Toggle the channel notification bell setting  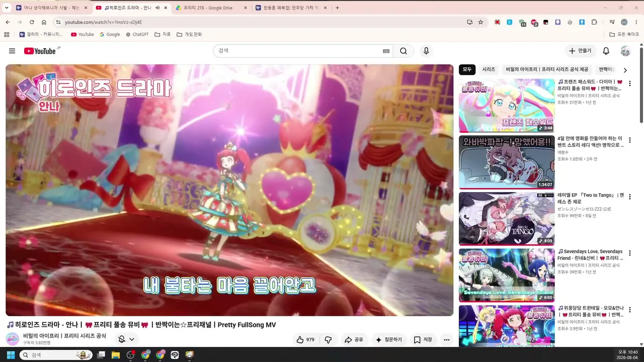pyautogui.click(x=126, y=339)
